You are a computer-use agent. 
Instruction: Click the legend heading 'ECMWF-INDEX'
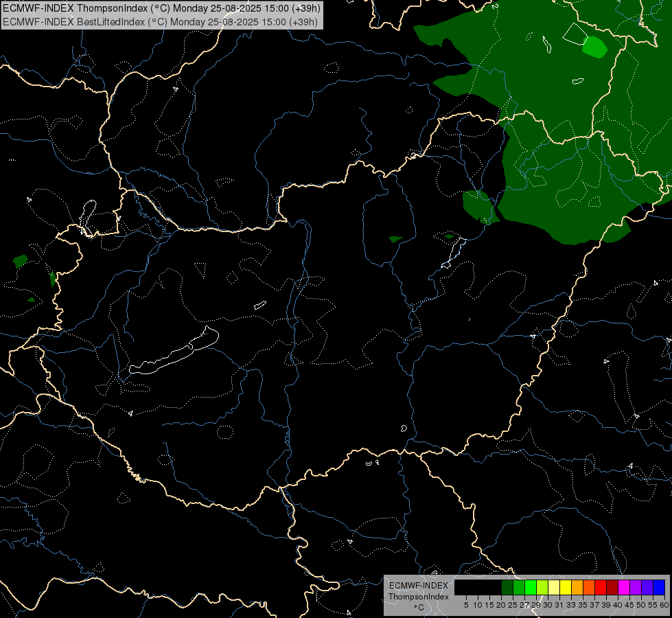419,586
